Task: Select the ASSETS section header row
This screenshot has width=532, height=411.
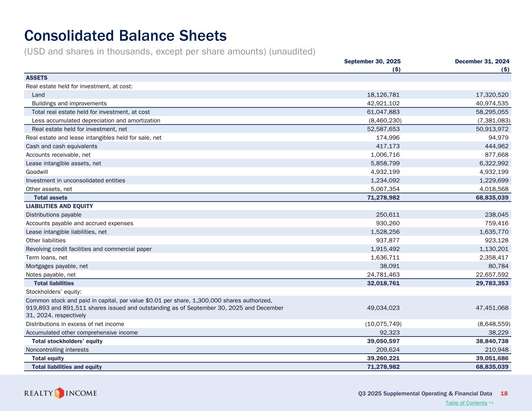Action: [37, 78]
